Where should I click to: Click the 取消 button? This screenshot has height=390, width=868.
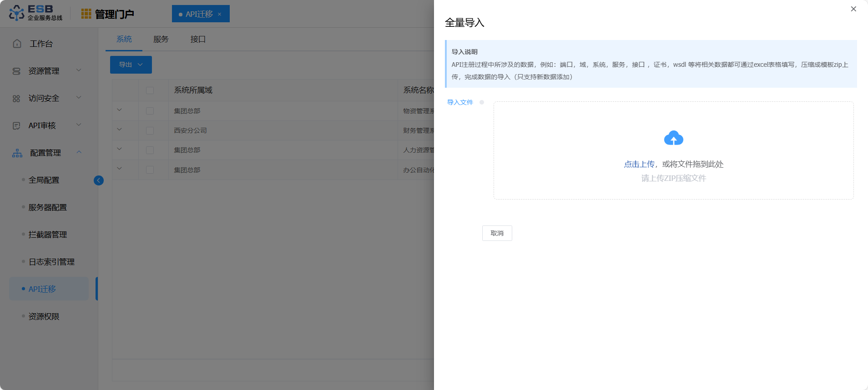pos(497,233)
